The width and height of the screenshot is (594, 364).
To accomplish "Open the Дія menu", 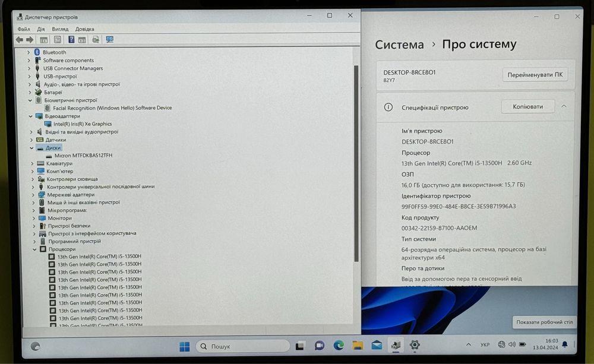I will (x=40, y=29).
